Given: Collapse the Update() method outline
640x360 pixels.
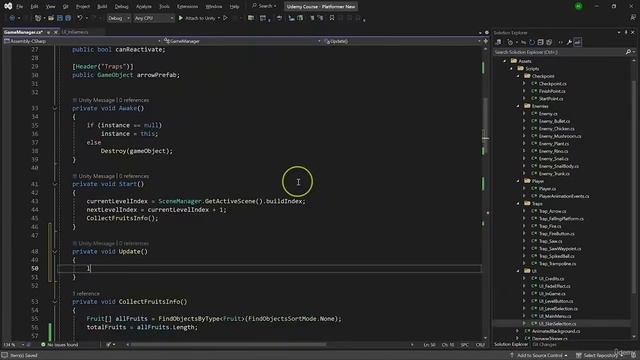Looking at the screenshot, I should click(x=55, y=251).
